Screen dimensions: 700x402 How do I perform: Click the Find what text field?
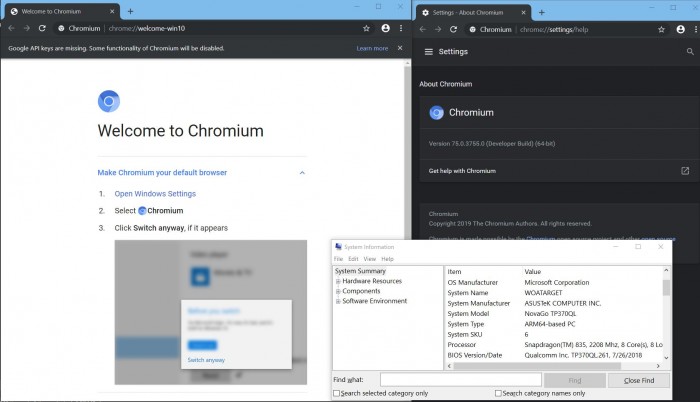tap(460, 380)
